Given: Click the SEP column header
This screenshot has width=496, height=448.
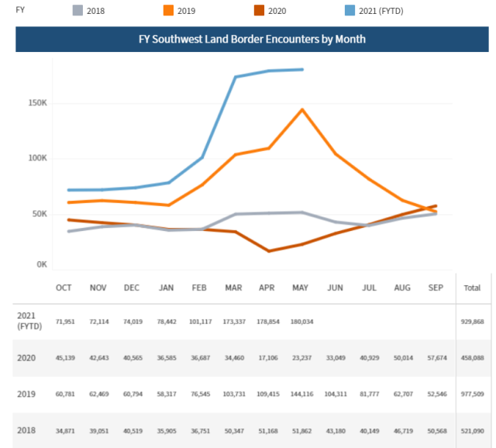Looking at the screenshot, I should (x=436, y=288).
